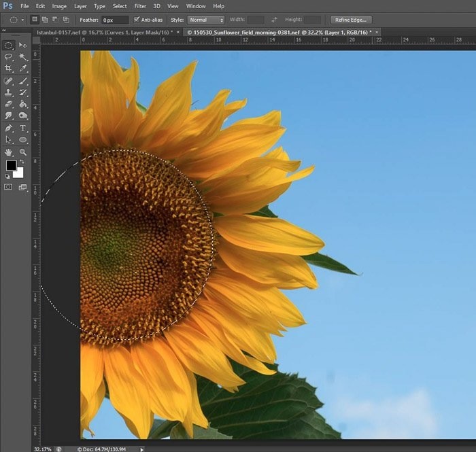This screenshot has width=476, height=452.
Task: Expand the status bar info arrow
Action: pyautogui.click(x=141, y=449)
